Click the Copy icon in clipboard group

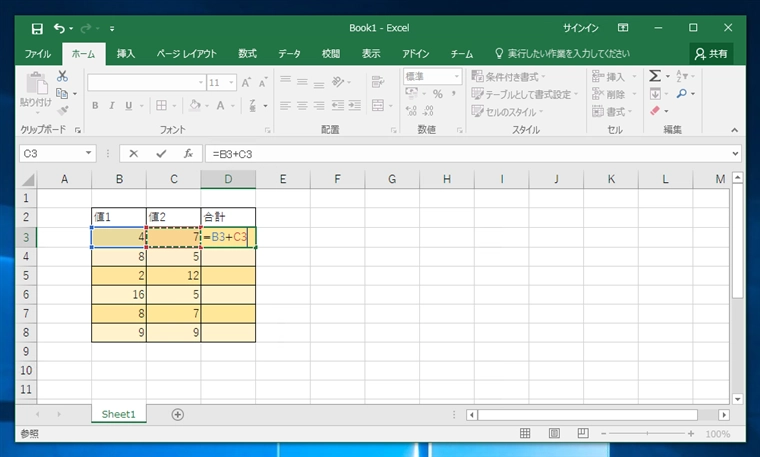click(x=62, y=93)
